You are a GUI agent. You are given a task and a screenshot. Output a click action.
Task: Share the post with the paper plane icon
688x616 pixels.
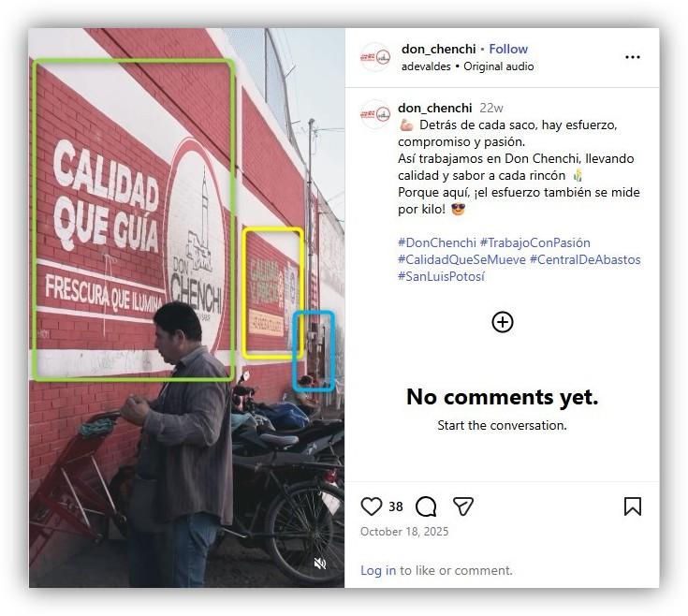tap(463, 506)
